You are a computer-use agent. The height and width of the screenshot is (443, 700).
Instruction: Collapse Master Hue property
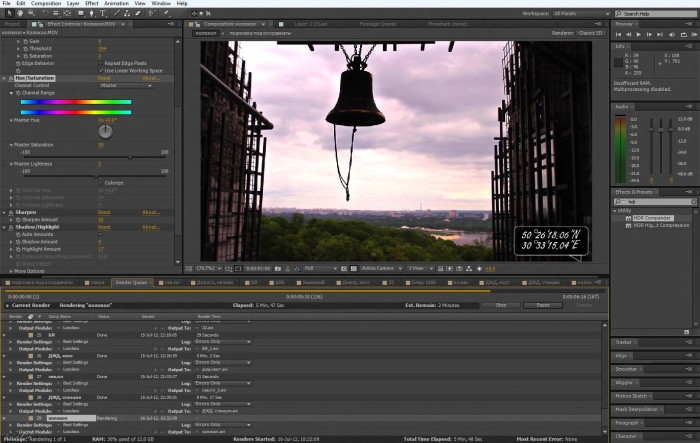11,121
